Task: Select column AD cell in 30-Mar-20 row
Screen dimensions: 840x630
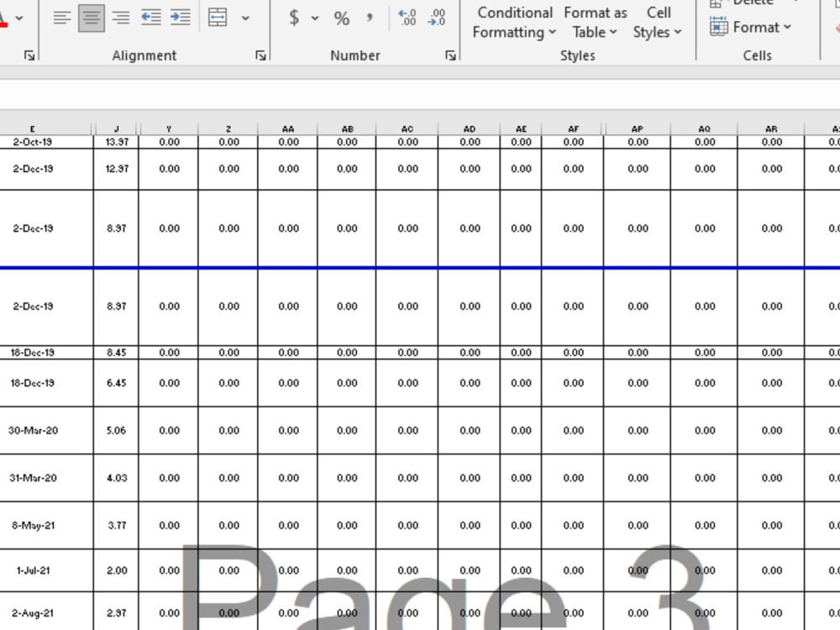Action: (x=470, y=430)
